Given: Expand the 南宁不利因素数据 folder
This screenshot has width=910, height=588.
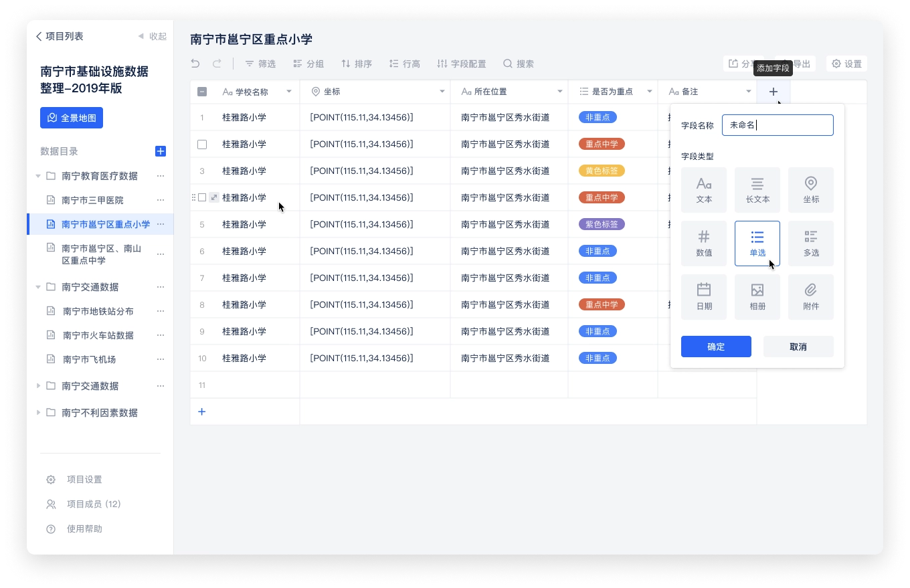Looking at the screenshot, I should pos(38,413).
